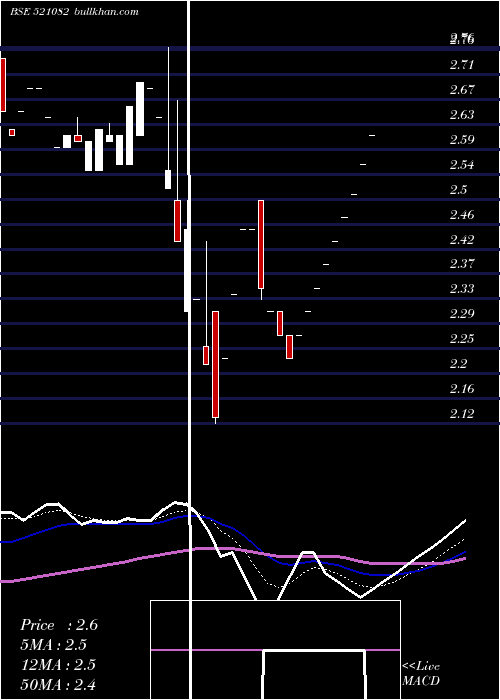Click the bullkhan.com watermark text
The width and height of the screenshot is (500, 700).
pos(105,12)
